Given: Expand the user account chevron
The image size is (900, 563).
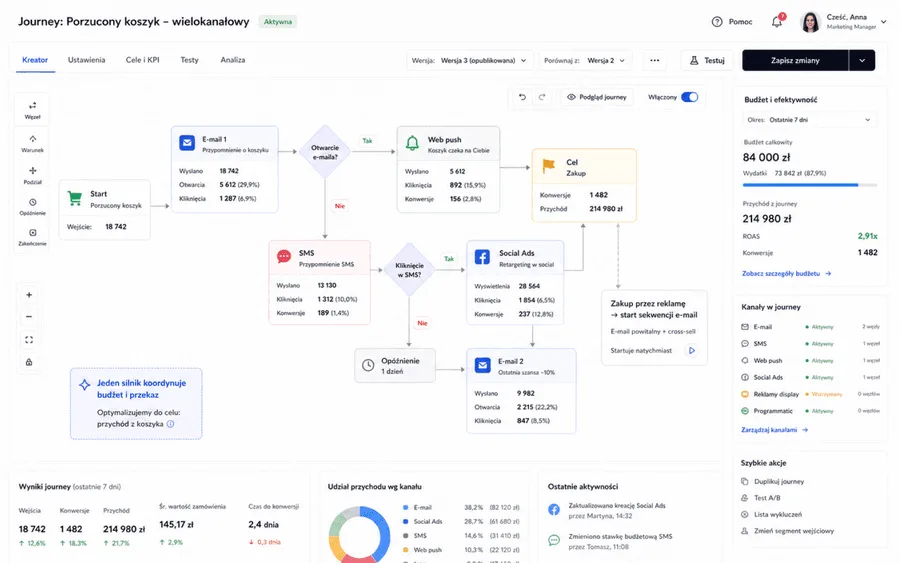Looking at the screenshot, I should [884, 22].
